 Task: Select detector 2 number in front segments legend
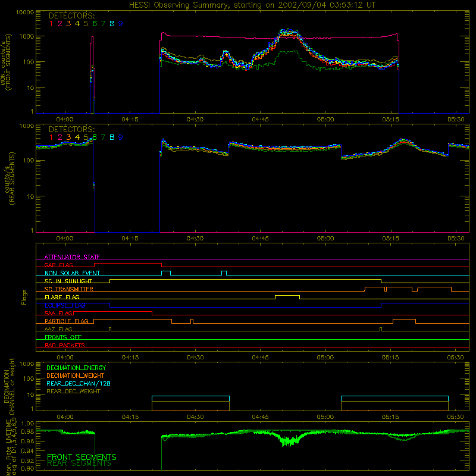60,24
